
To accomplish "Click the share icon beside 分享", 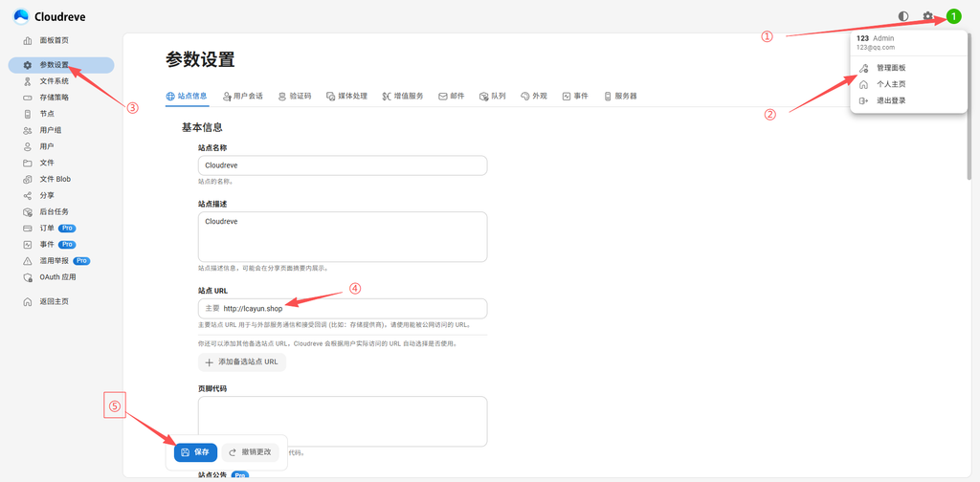I will click(27, 195).
